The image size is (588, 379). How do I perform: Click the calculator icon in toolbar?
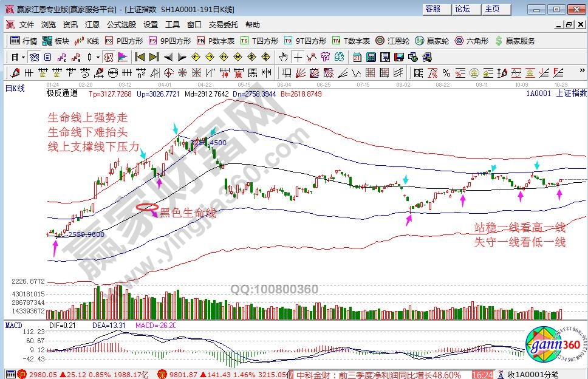[370, 57]
